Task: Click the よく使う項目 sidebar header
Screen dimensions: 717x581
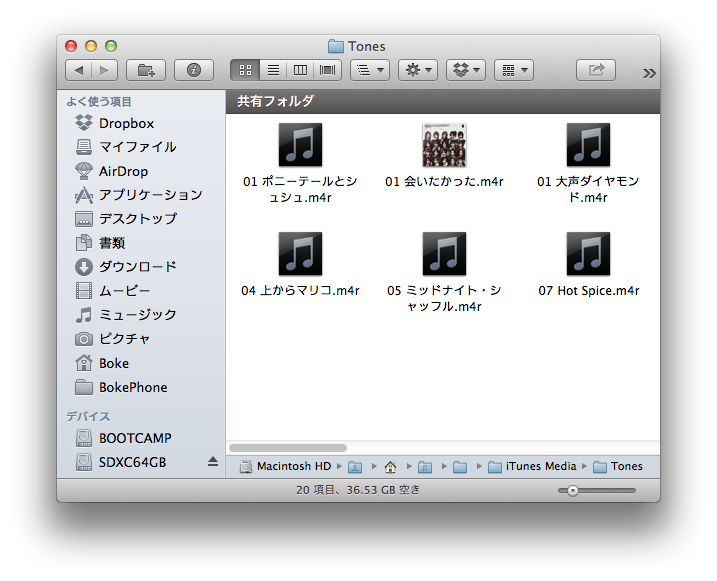Action: [99, 101]
